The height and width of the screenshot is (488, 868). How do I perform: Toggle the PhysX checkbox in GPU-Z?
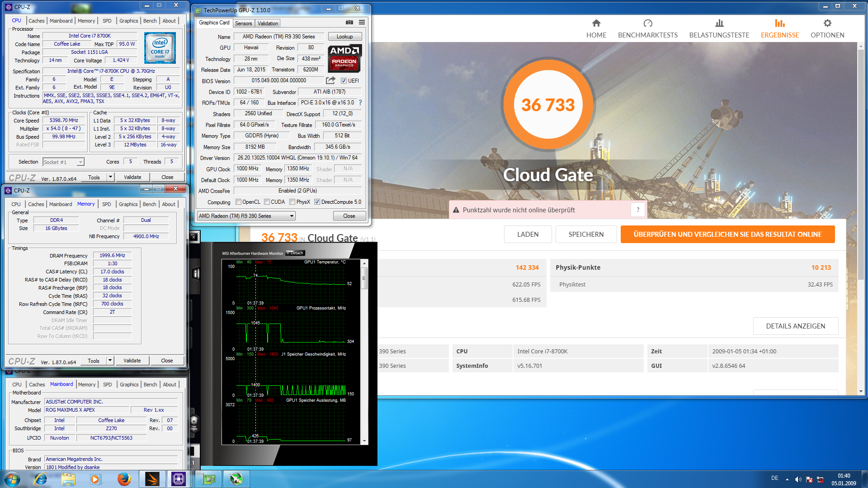[x=292, y=202]
